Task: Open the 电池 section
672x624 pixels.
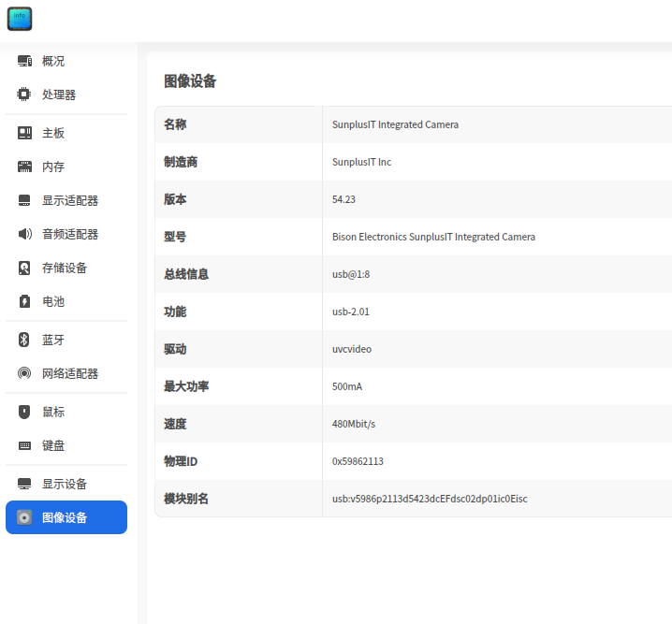Action: click(66, 301)
